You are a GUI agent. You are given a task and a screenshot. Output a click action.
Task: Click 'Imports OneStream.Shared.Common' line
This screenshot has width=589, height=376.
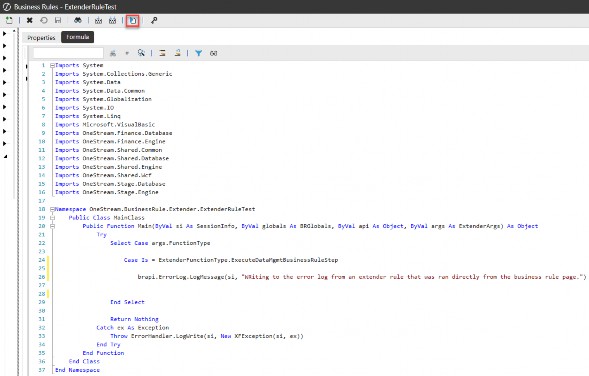[x=108, y=150]
